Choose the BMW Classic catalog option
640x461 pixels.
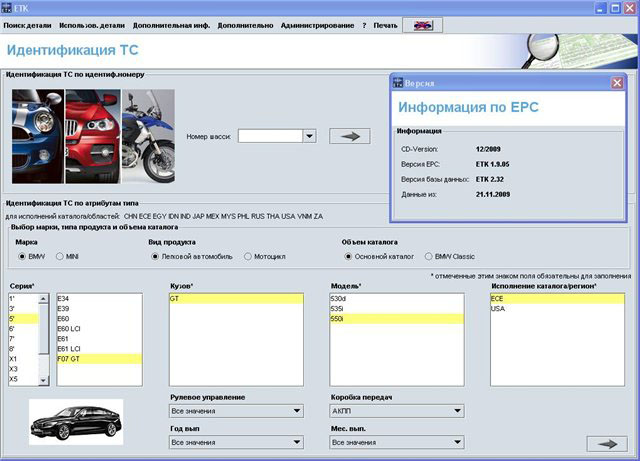(x=429, y=256)
